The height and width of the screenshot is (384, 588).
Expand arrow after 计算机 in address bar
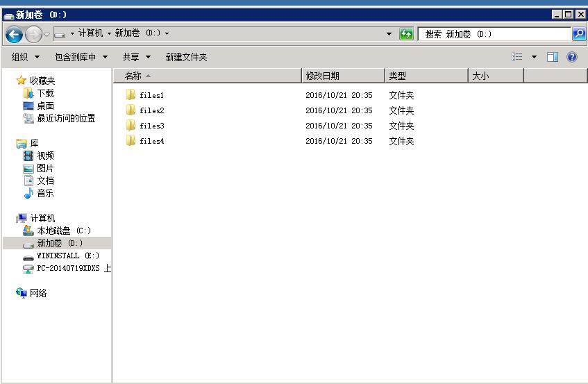(x=109, y=34)
